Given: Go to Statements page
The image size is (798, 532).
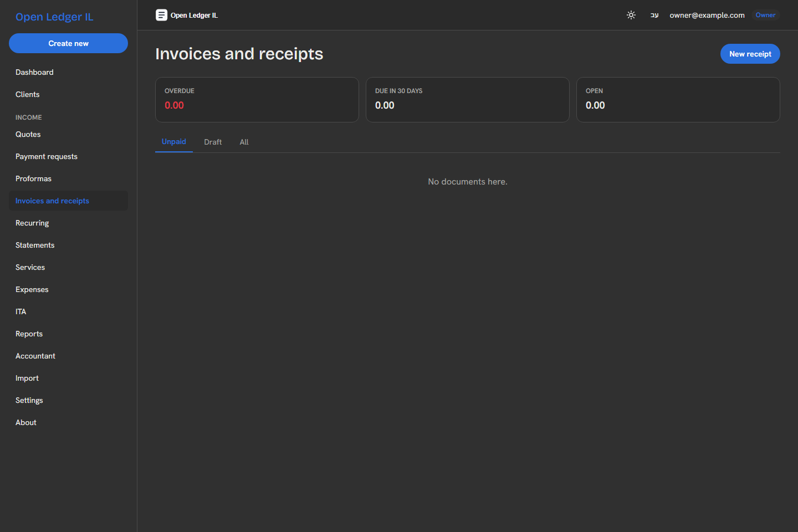Looking at the screenshot, I should coord(68,245).
